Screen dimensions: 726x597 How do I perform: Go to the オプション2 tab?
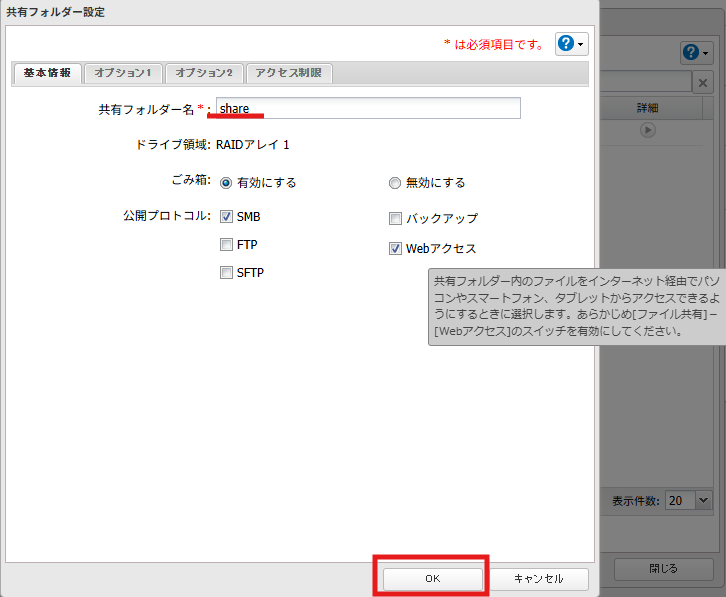point(203,73)
